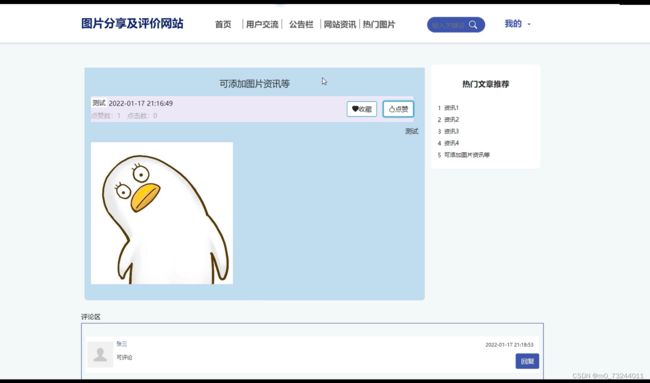
Task: Open recommended article 资讯3
Action: [x=451, y=131]
